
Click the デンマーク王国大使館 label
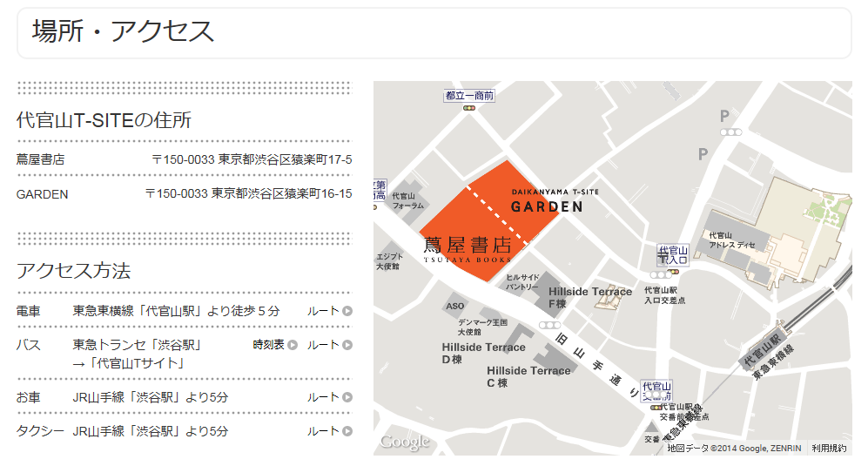[x=482, y=327]
